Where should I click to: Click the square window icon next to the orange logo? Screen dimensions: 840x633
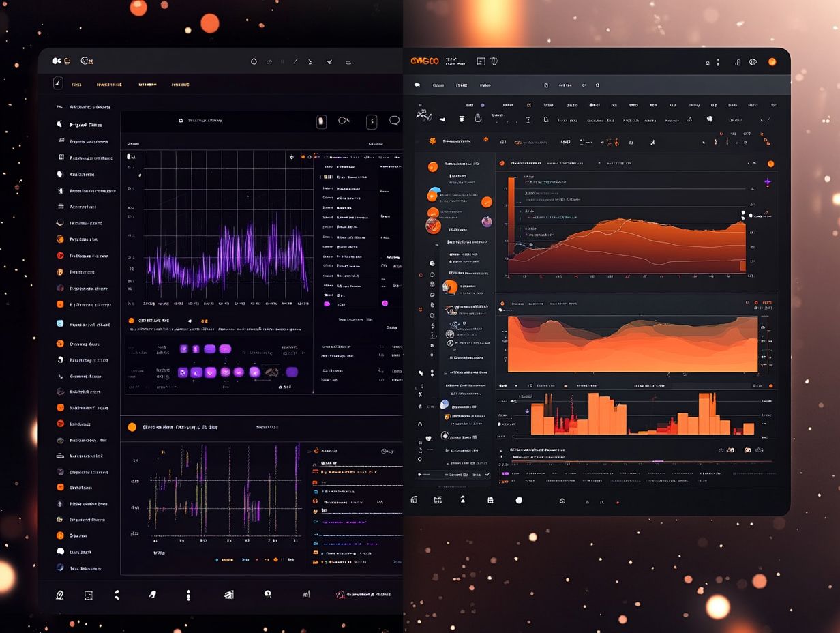tap(481, 61)
